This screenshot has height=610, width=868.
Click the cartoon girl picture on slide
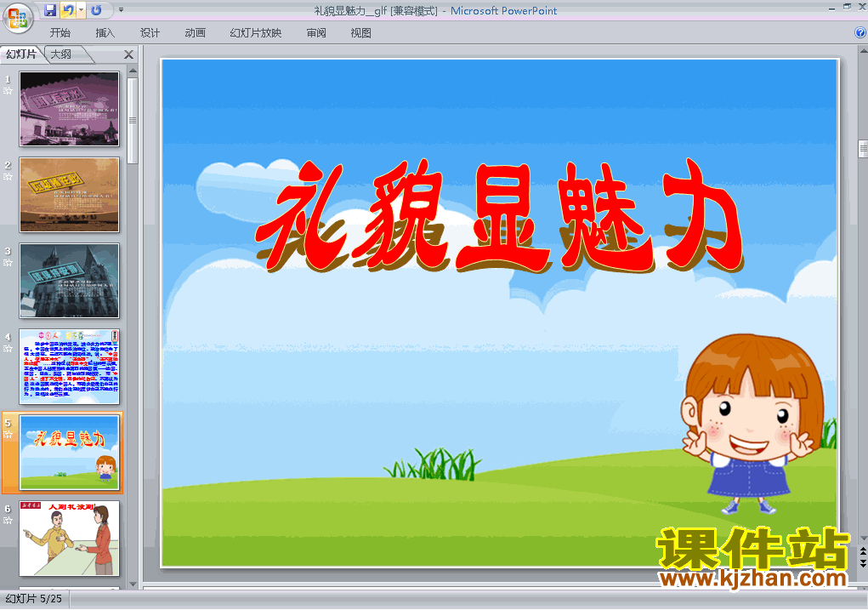click(753, 424)
